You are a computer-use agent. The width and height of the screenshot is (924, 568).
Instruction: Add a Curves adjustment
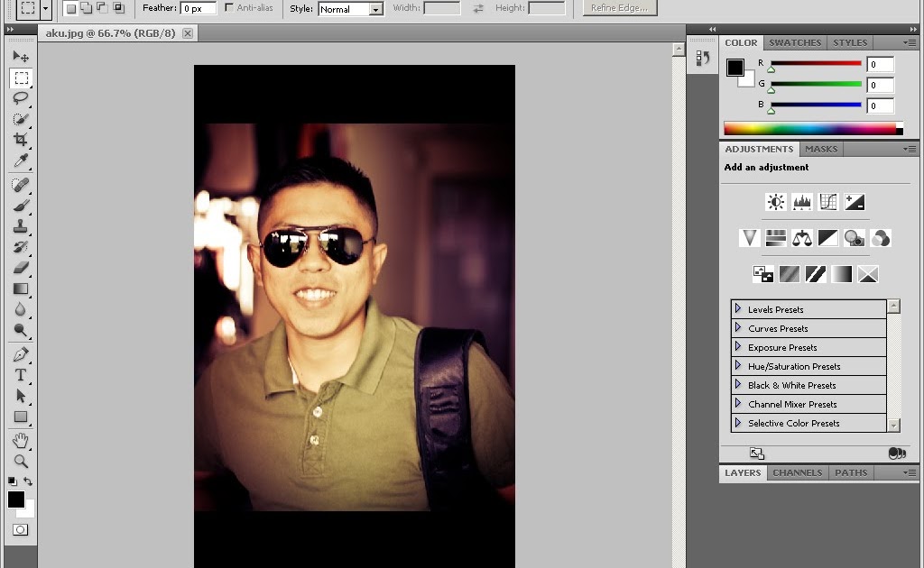828,202
